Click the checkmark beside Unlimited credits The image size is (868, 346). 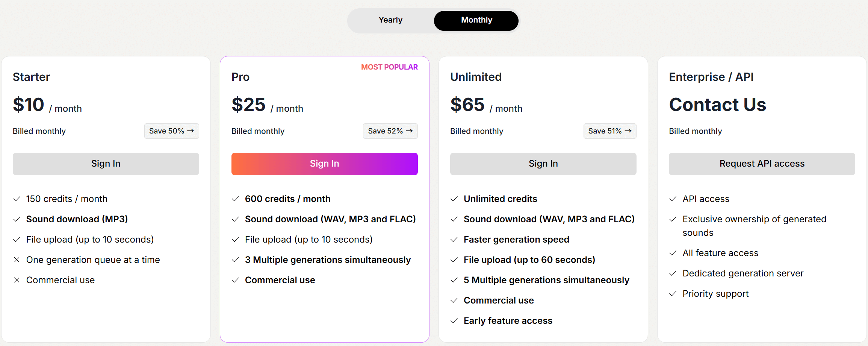[x=454, y=199]
